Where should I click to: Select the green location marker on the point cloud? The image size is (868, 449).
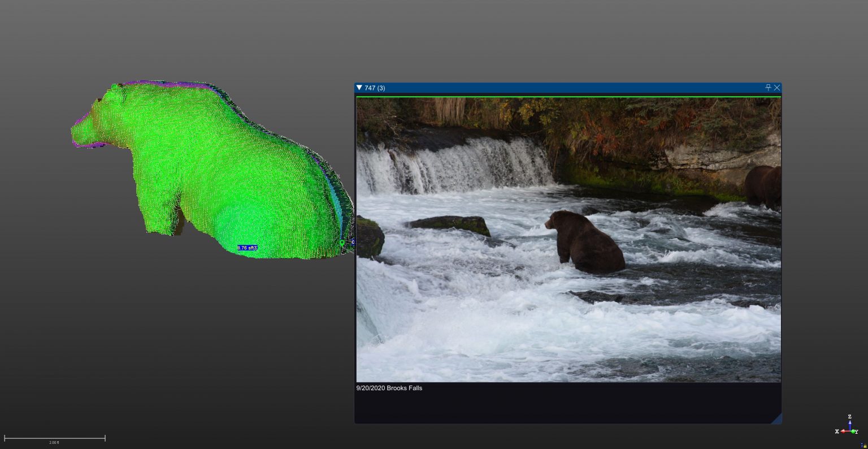click(342, 242)
